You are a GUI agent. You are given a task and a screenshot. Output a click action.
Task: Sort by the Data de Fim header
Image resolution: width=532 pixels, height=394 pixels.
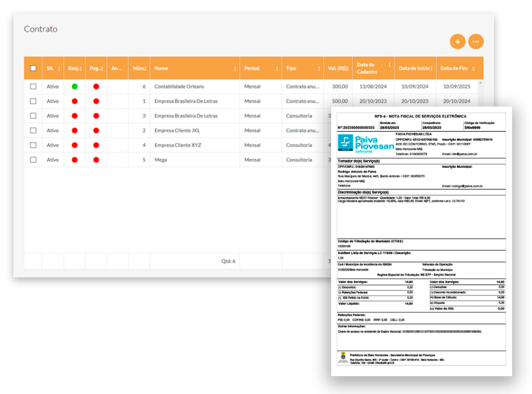point(454,68)
